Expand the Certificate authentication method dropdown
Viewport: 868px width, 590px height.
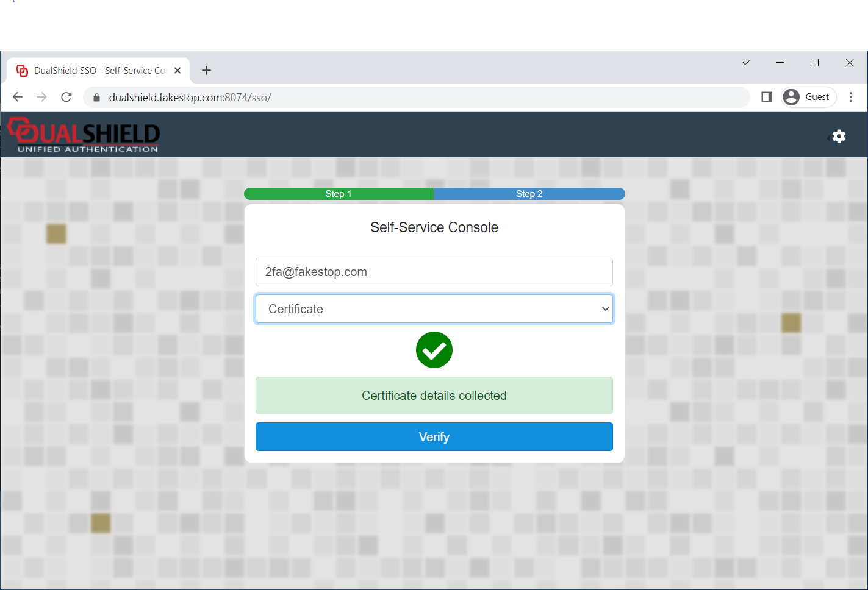click(434, 309)
